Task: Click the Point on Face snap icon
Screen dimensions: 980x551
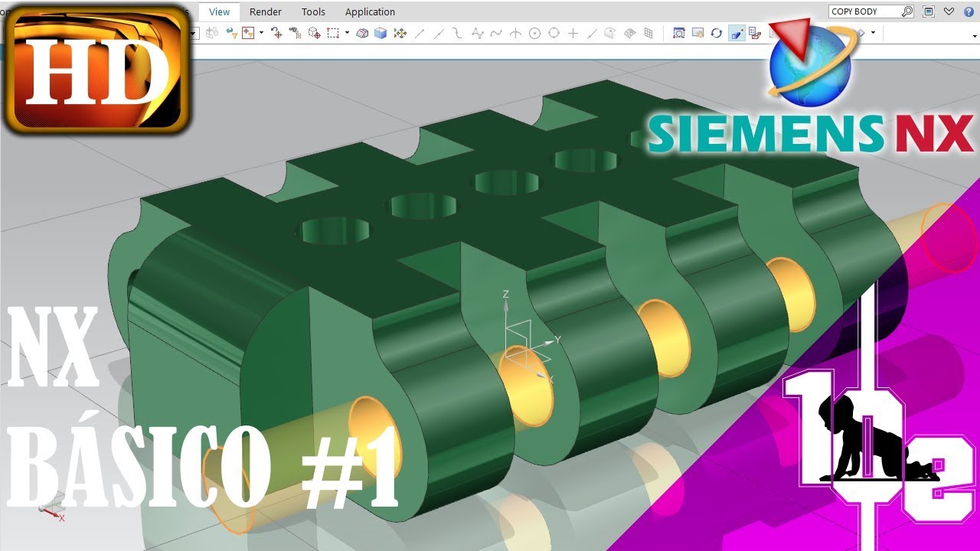Action: (x=610, y=33)
